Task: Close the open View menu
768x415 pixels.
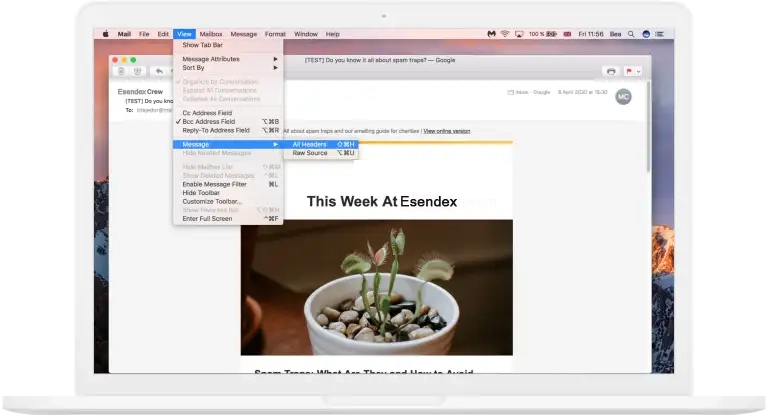Action: pyautogui.click(x=184, y=34)
